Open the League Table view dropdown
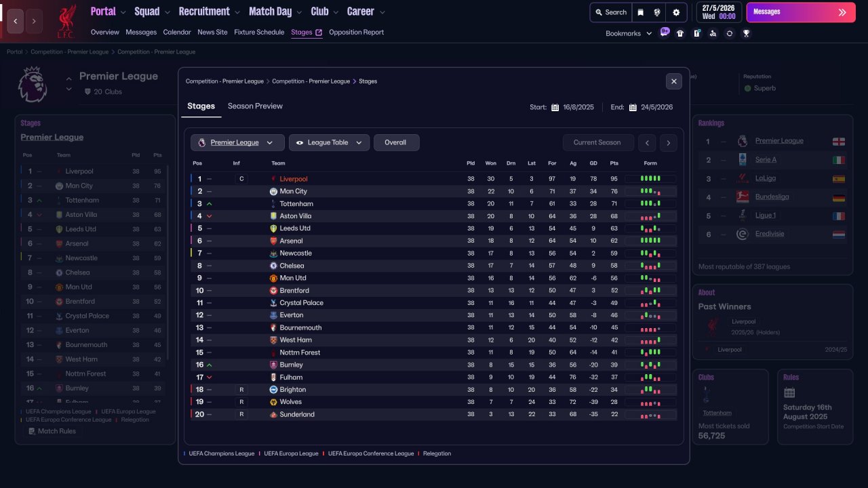868x488 pixels. pos(330,142)
